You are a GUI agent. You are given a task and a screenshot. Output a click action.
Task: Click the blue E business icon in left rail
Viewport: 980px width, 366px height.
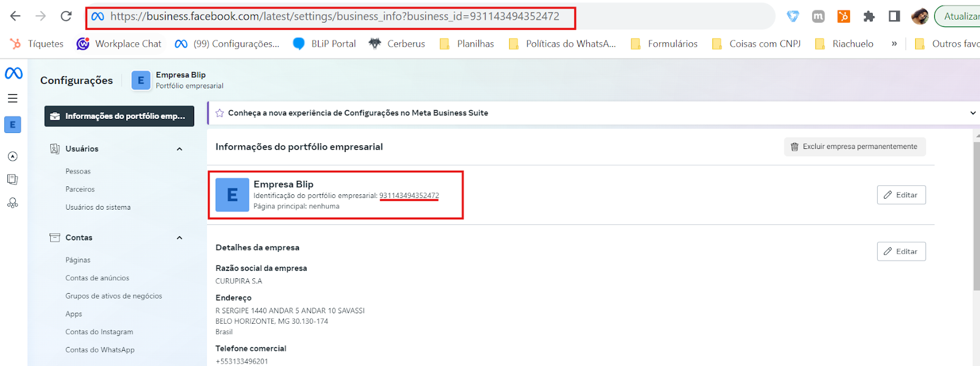13,124
